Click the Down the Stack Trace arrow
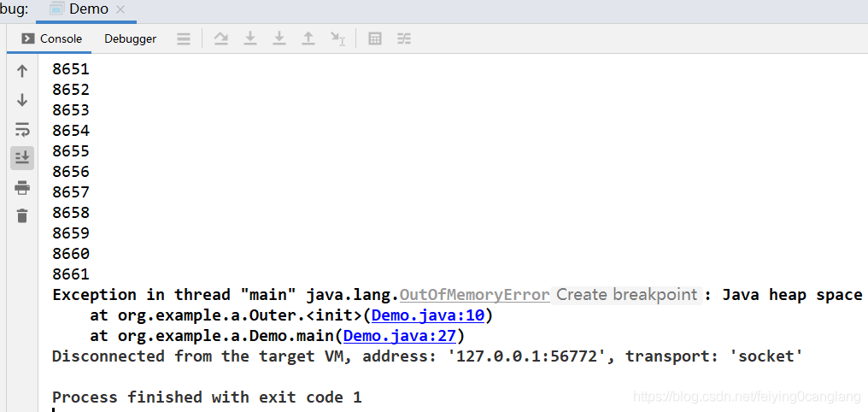The height and width of the screenshot is (412, 868). (x=22, y=100)
